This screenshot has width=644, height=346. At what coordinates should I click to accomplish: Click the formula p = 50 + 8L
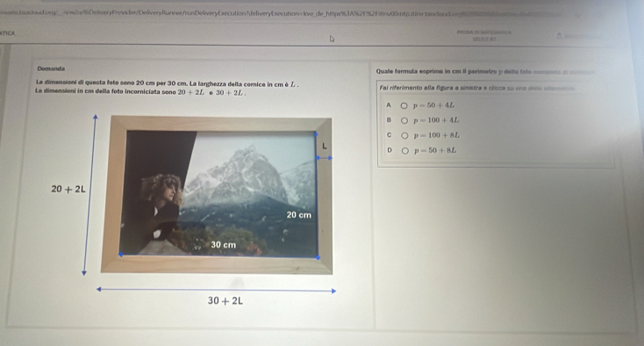point(435,150)
